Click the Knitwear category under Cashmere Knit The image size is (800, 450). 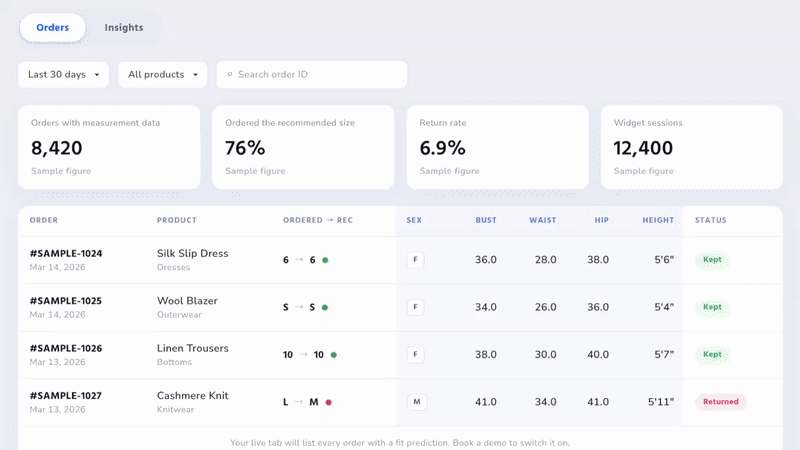176,410
